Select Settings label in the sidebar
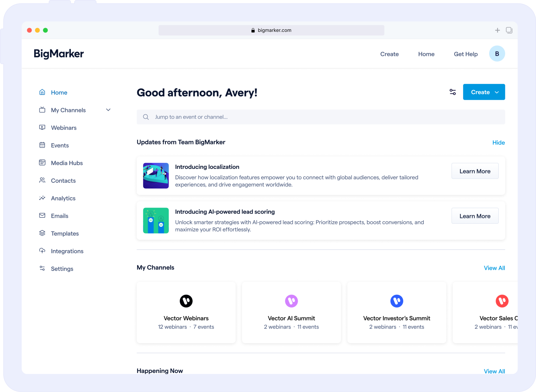 (62, 269)
